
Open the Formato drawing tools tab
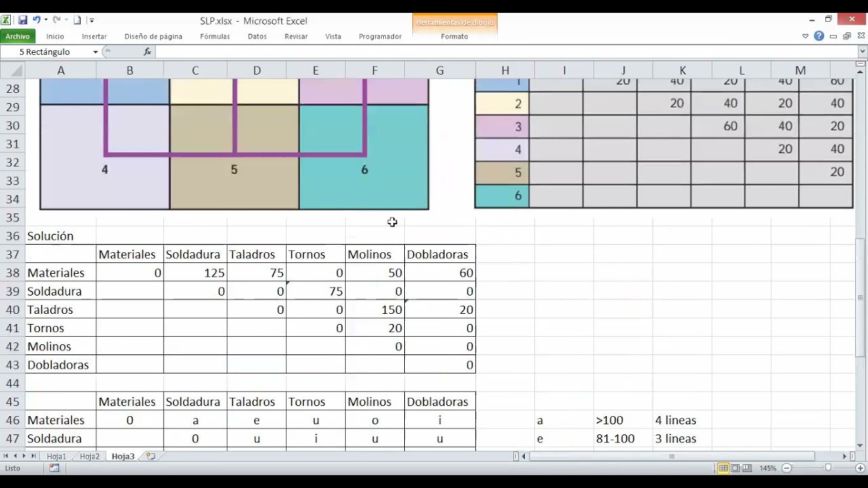pos(454,37)
